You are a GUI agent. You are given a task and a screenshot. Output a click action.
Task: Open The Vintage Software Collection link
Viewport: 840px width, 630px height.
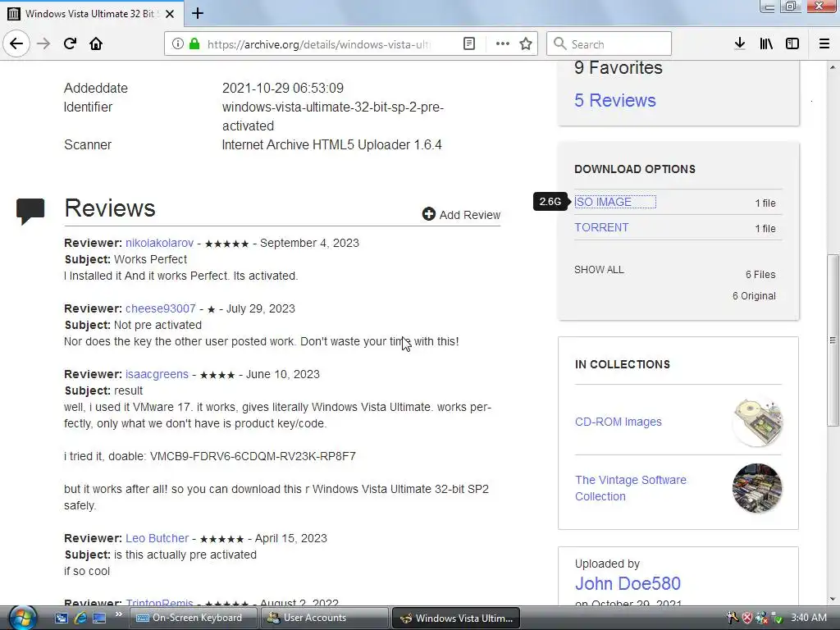pos(631,488)
